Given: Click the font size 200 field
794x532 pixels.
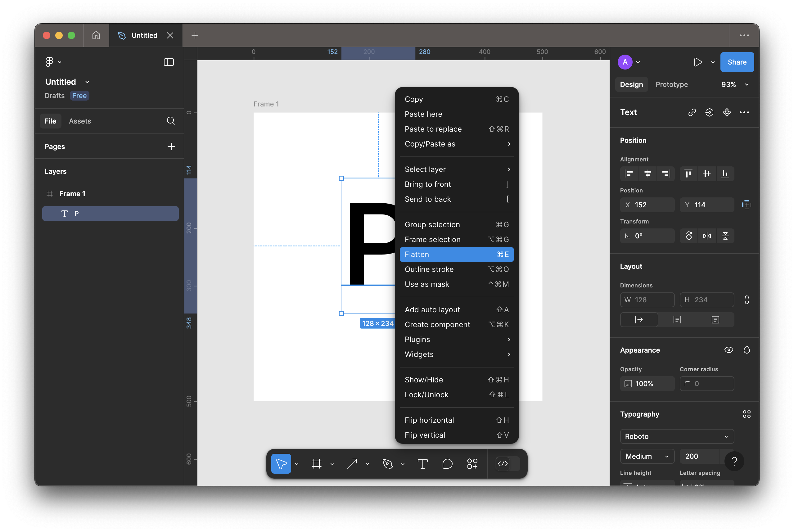Looking at the screenshot, I should coord(699,456).
